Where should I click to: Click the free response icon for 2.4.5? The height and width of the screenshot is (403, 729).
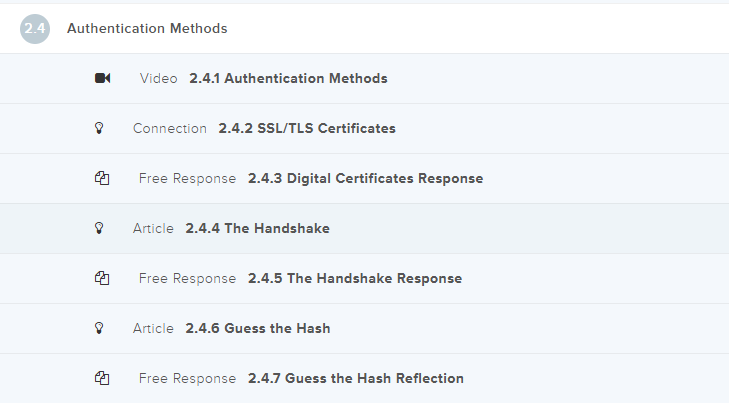tap(101, 278)
